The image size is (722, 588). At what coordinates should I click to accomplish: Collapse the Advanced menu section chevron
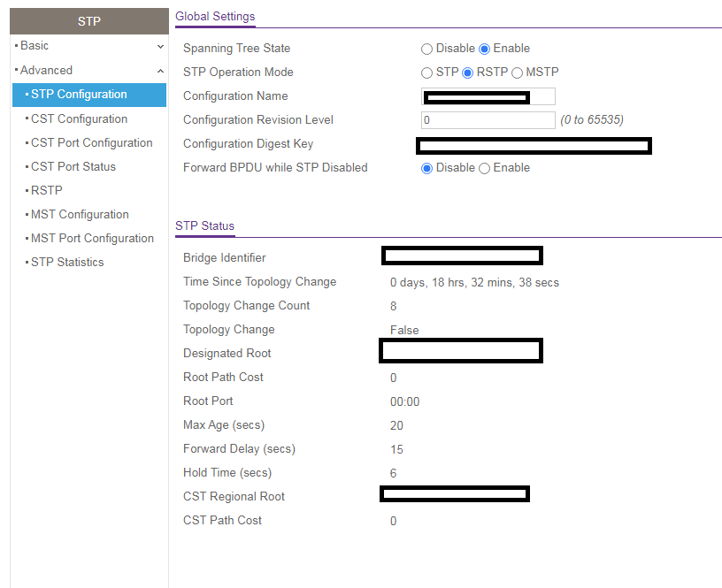coord(160,71)
